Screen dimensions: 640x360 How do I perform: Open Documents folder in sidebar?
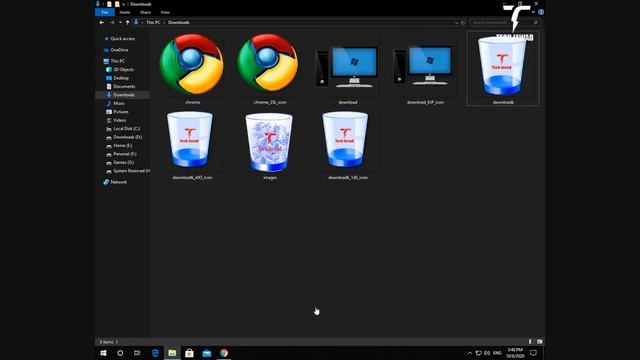click(x=124, y=87)
